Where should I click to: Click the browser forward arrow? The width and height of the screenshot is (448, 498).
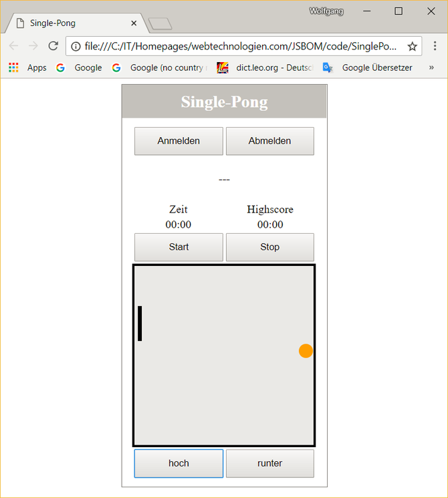tap(33, 46)
